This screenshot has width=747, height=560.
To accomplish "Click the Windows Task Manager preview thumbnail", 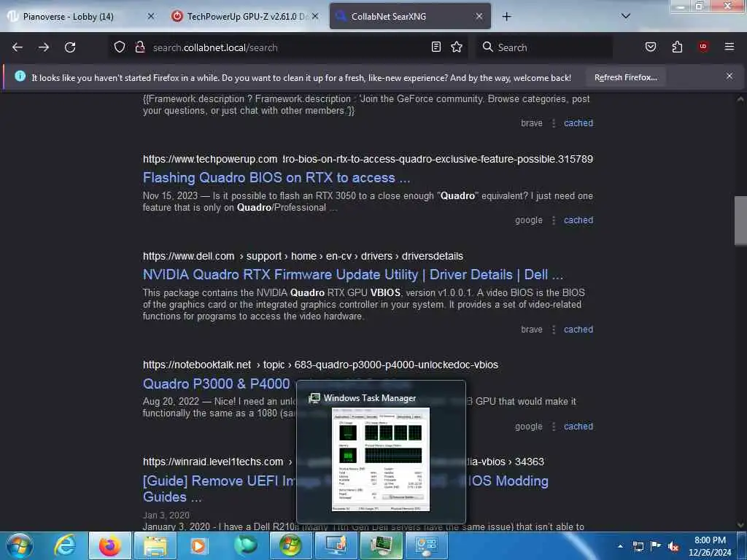I will point(381,459).
